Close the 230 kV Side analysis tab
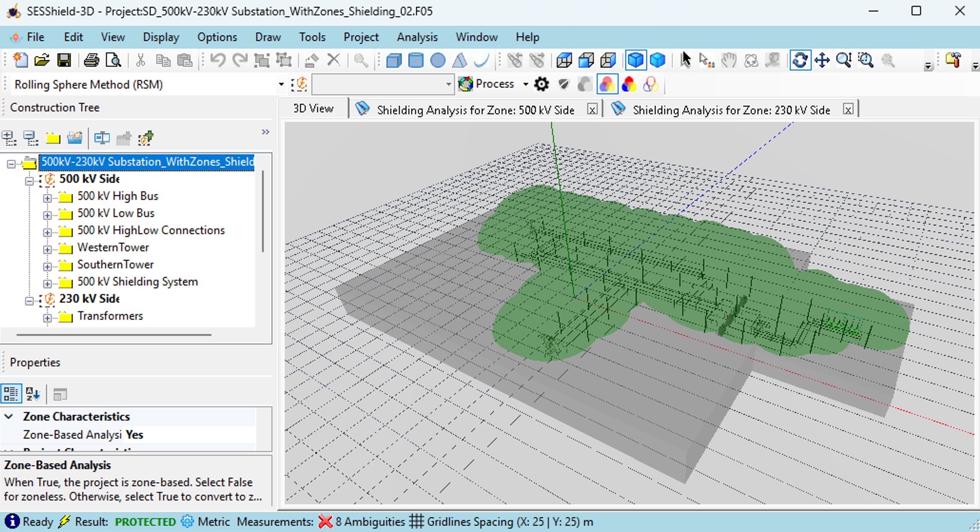 point(848,109)
